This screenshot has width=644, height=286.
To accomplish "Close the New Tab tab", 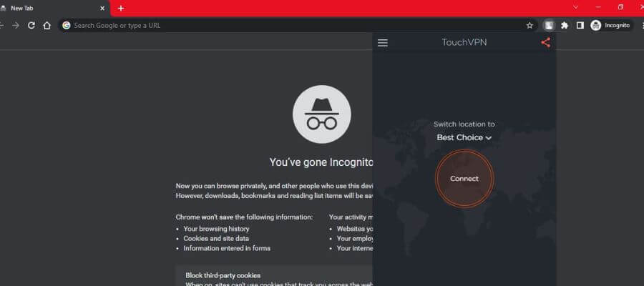I will (102, 8).
